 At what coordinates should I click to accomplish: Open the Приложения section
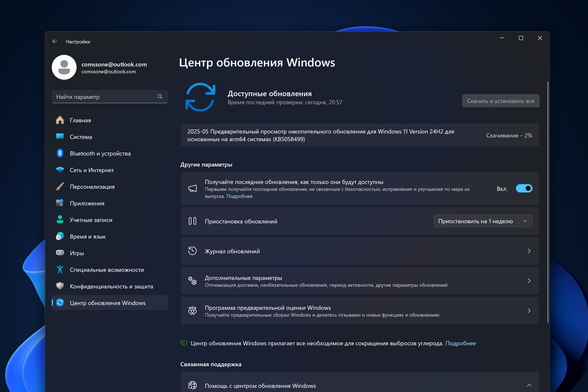[110, 203]
